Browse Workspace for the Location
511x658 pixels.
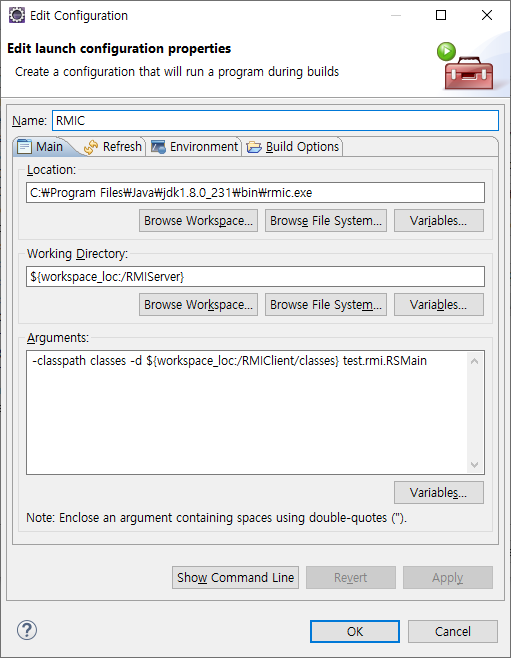[x=198, y=221]
